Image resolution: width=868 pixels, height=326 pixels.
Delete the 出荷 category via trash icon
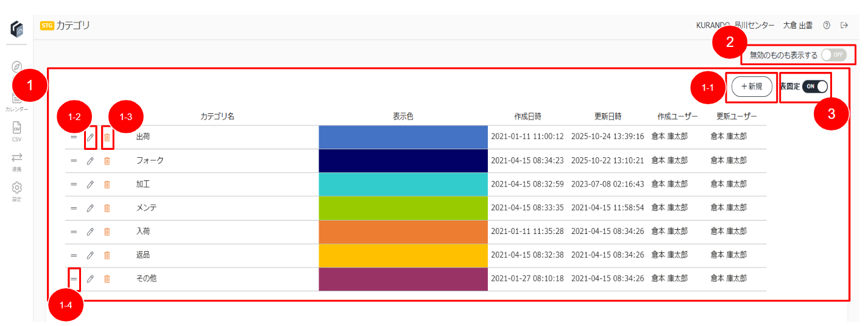pos(107,137)
